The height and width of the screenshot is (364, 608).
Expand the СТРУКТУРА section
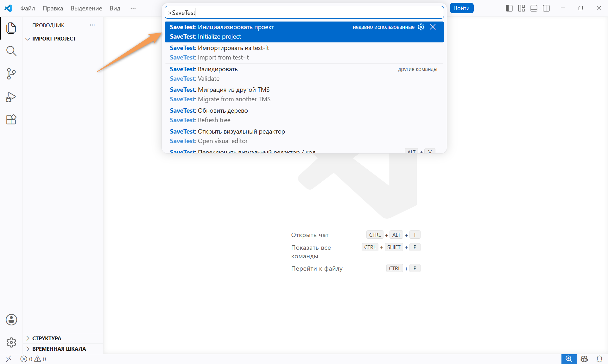coord(63,338)
